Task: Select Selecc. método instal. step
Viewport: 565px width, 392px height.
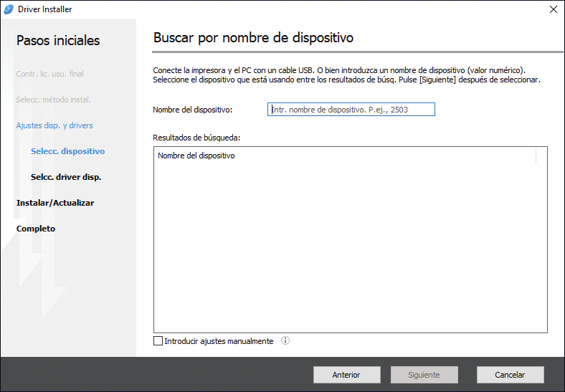Action: (53, 100)
